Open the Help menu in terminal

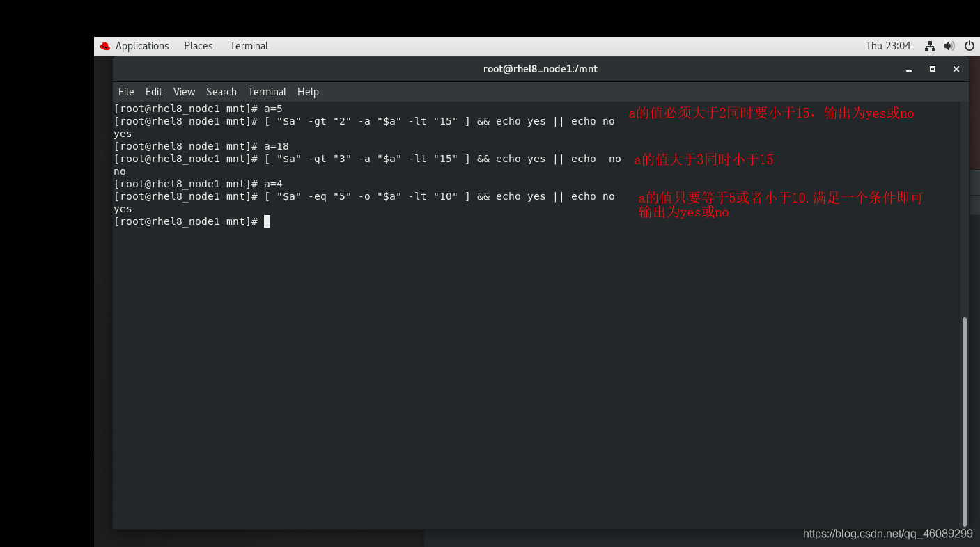308,92
